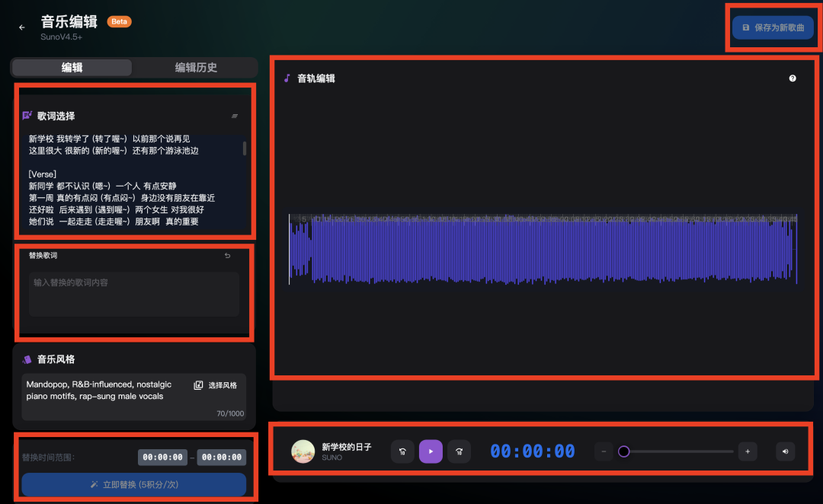Skip forward 10 seconds
The height and width of the screenshot is (504, 823).
[x=459, y=451]
